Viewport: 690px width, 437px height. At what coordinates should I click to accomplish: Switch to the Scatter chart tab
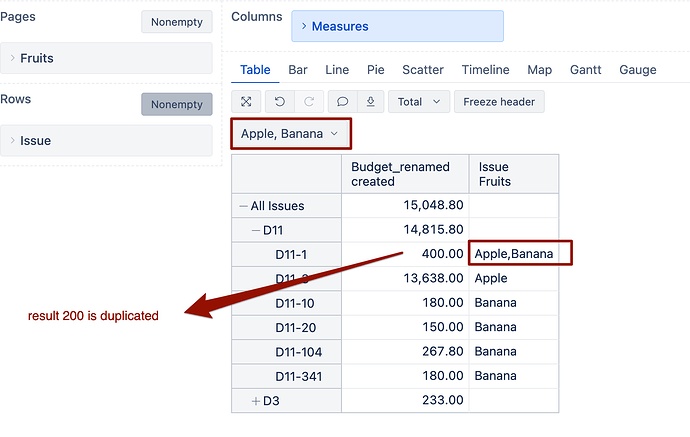[x=423, y=70]
